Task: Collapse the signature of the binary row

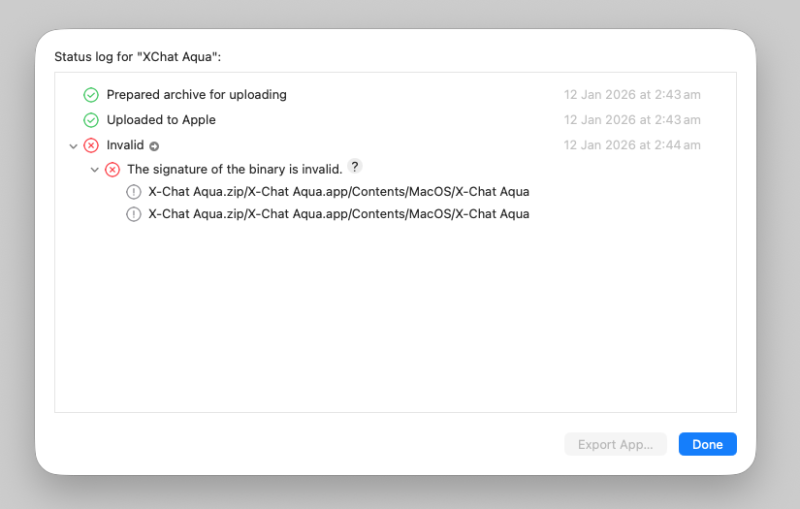Action: click(x=95, y=170)
